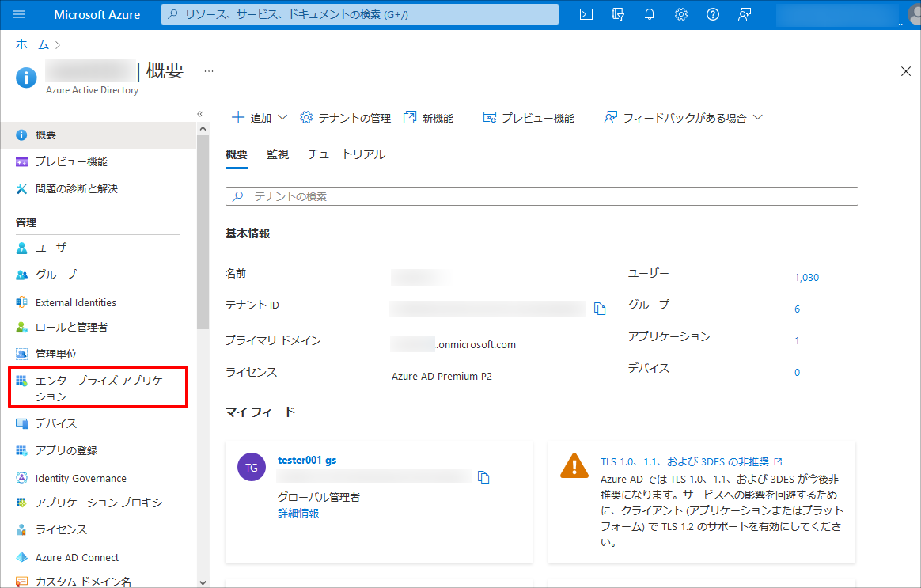Image resolution: width=921 pixels, height=588 pixels.
Task: Open the more options ellipsis beside 概要
Action: tap(209, 71)
